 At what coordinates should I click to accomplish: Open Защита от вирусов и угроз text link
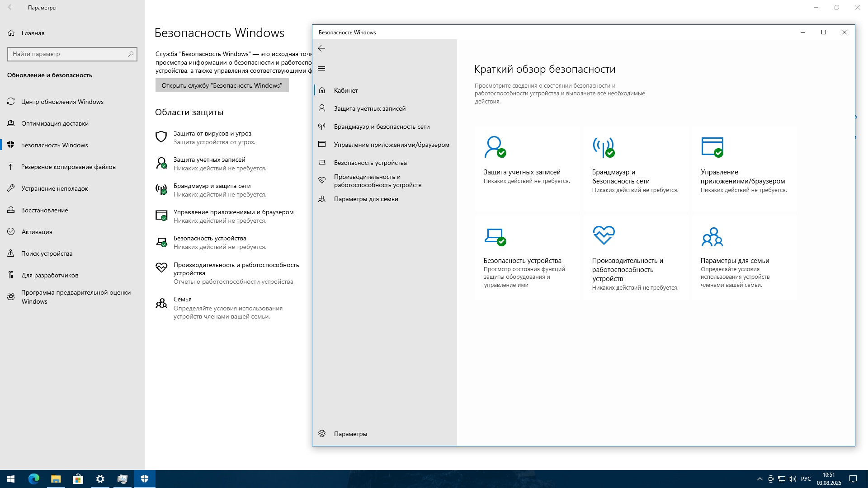point(212,133)
